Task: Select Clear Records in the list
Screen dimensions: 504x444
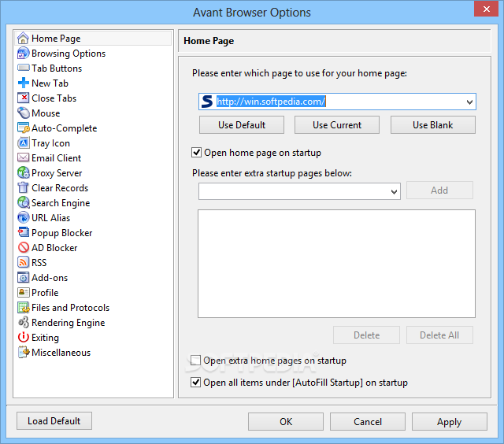Action: (60, 188)
